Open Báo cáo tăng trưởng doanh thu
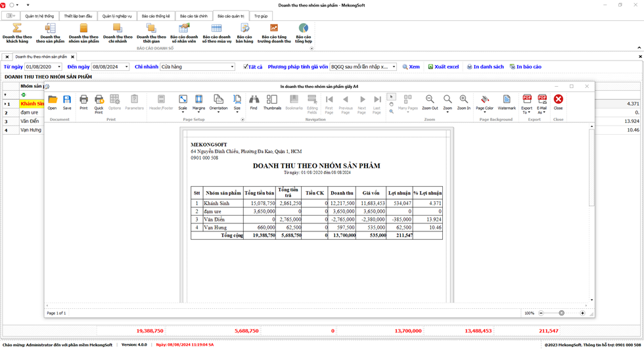This screenshot has width=644, height=349. click(274, 33)
